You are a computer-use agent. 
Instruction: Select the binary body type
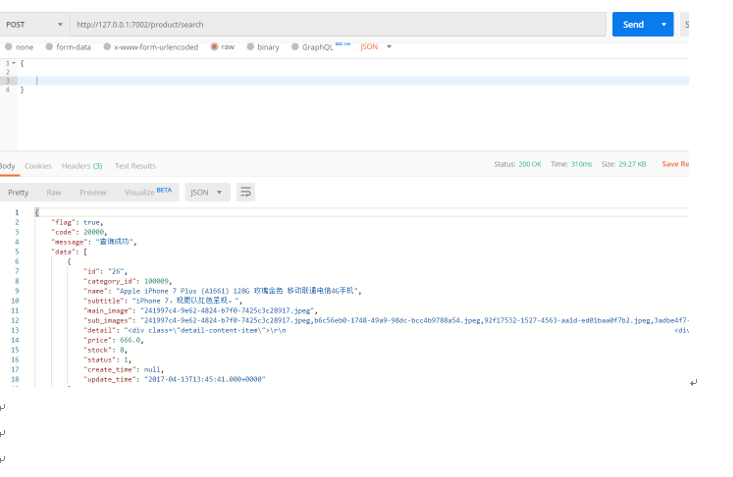[263, 47]
